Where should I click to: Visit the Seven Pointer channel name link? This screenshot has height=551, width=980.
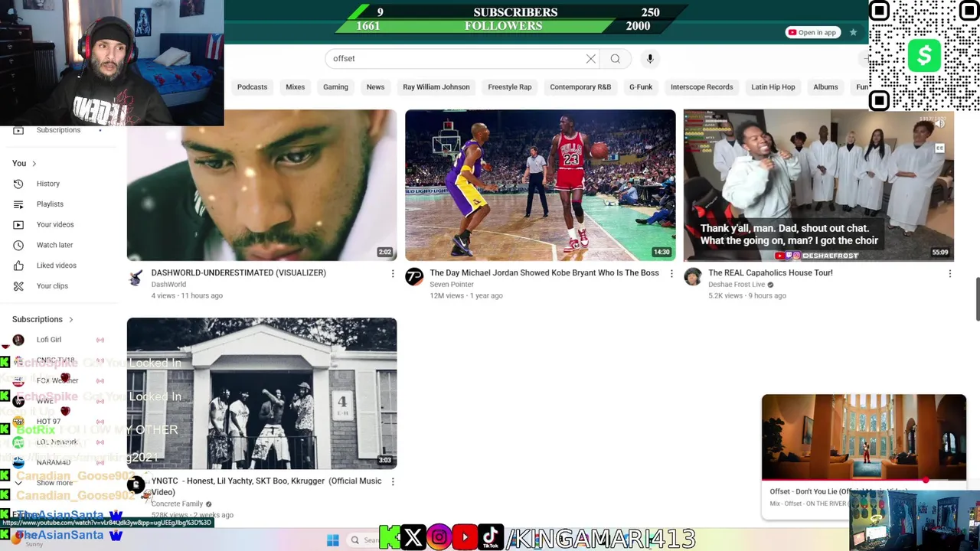click(x=452, y=285)
